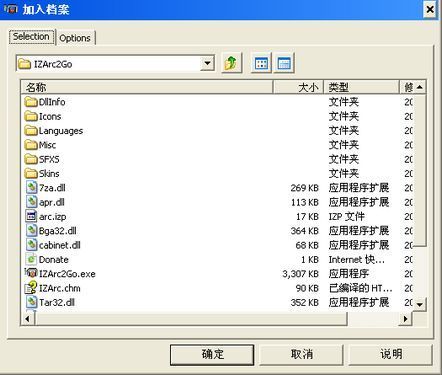Viewport: 442px width, 375px height.
Task: Click the 7za.dll file icon
Action: [31, 188]
